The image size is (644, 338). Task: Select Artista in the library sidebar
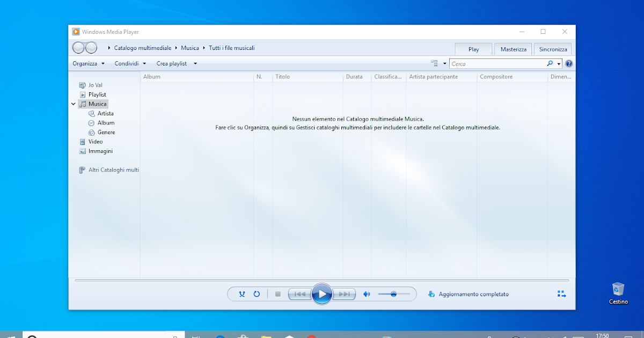(x=104, y=113)
